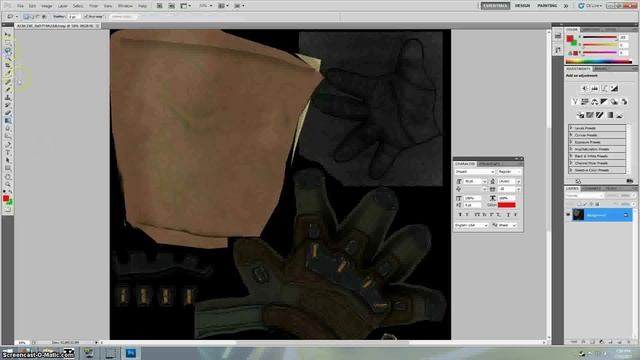Viewport: 640px width, 360px height.
Task: Select the Eyedropper tool
Action: [x=8, y=74]
